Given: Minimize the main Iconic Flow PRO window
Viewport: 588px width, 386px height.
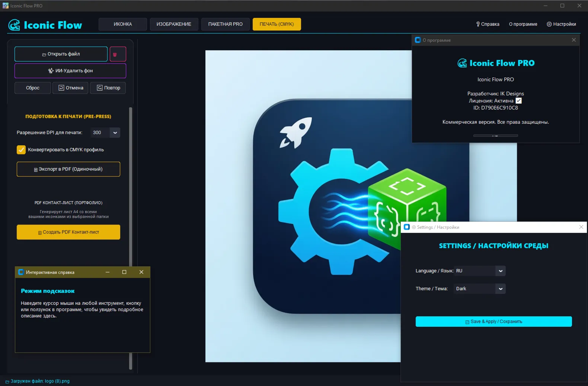Looking at the screenshot, I should point(546,6).
